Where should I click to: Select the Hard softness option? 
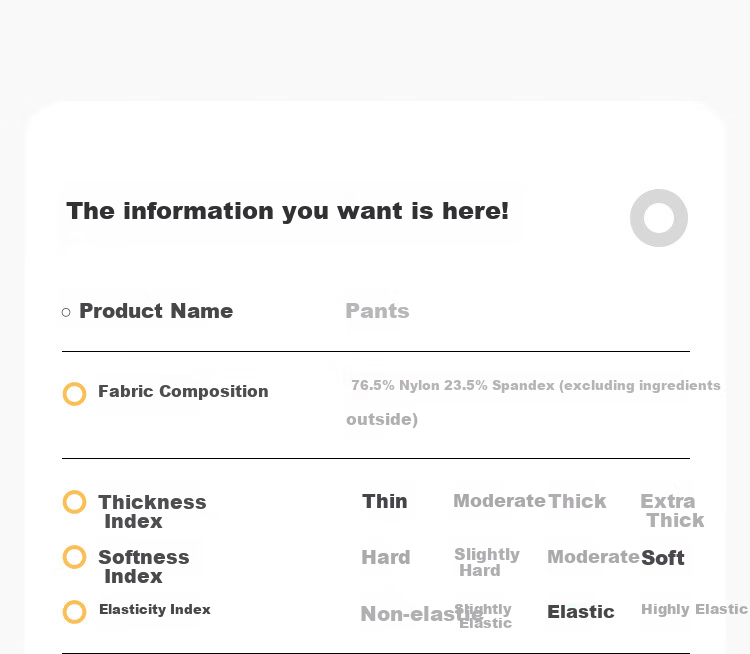[386, 557]
